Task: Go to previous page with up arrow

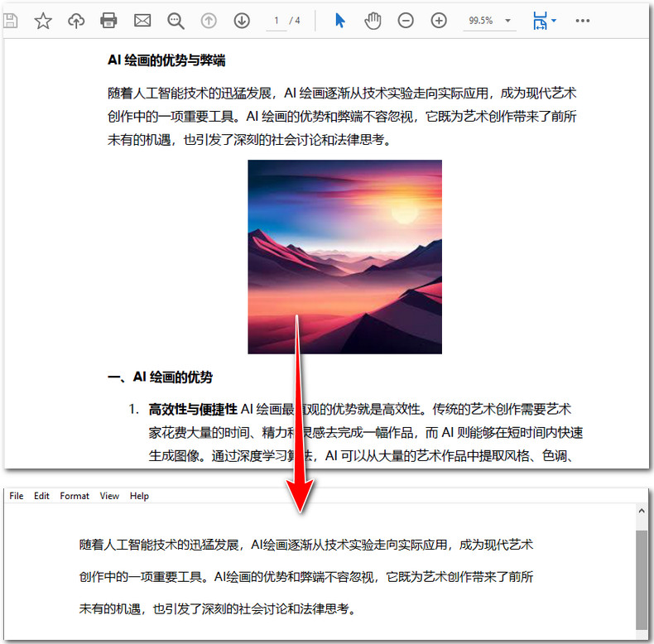Action: click(x=209, y=21)
